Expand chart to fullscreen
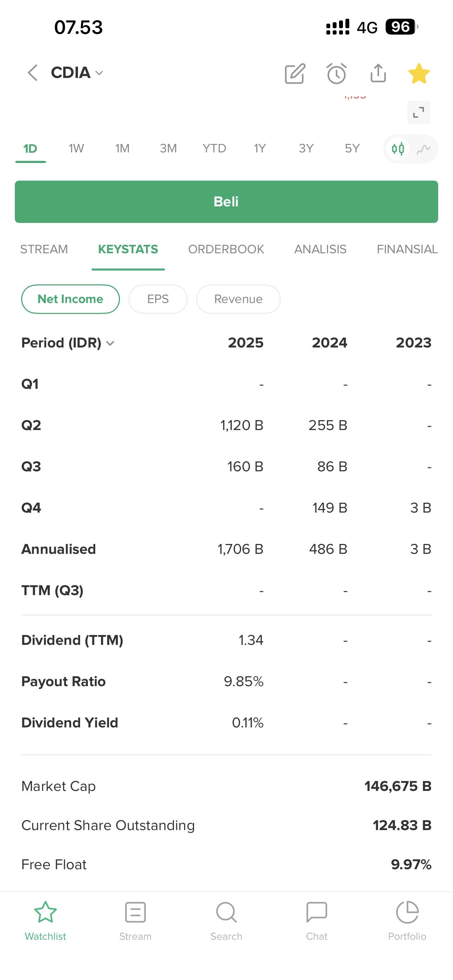 418,113
